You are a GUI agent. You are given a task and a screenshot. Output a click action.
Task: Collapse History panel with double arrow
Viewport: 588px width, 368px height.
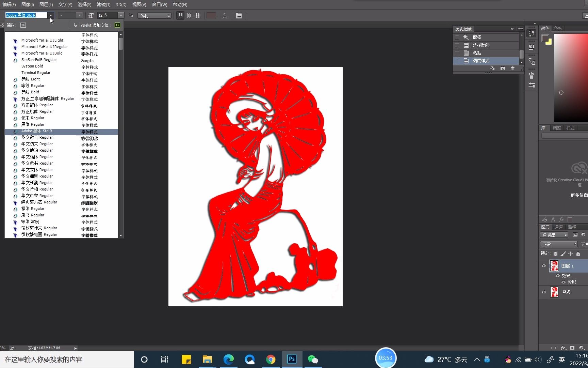(x=512, y=29)
